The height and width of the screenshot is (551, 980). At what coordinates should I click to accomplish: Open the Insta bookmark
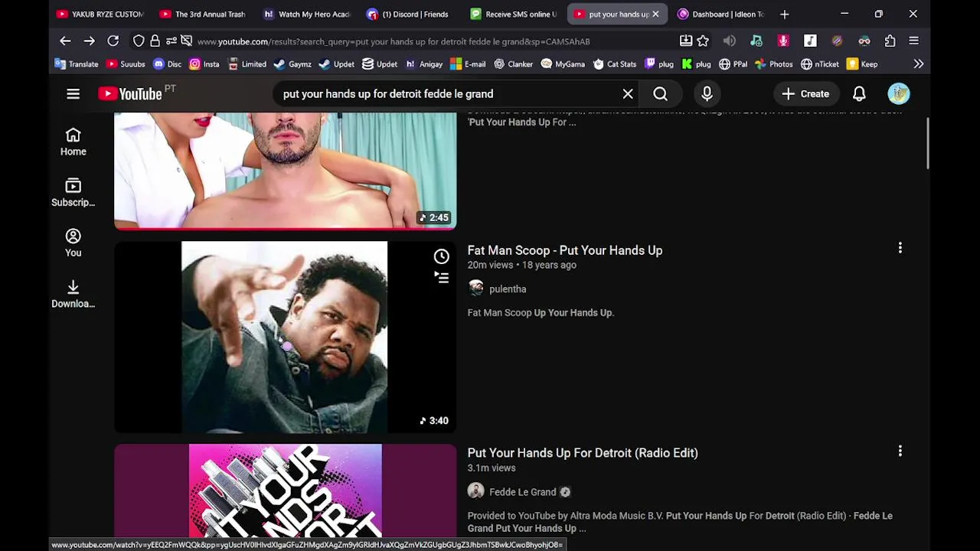point(204,64)
